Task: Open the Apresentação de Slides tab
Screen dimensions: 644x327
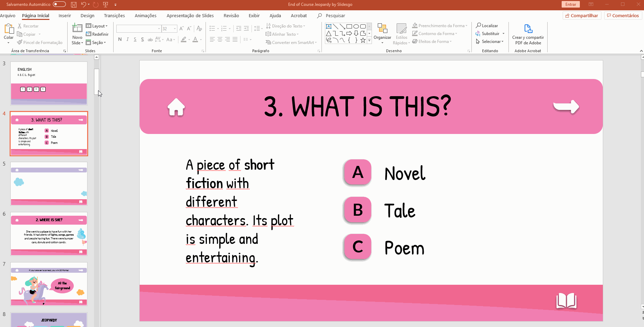Action: tap(190, 15)
